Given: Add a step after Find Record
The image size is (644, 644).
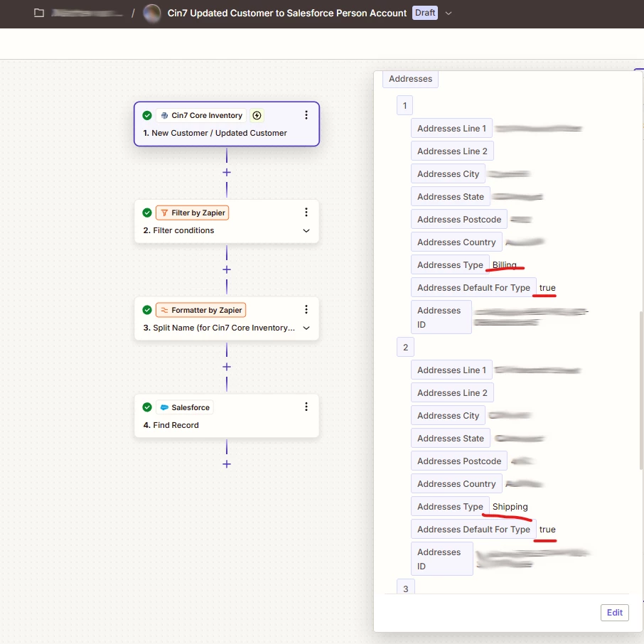Looking at the screenshot, I should click(227, 464).
